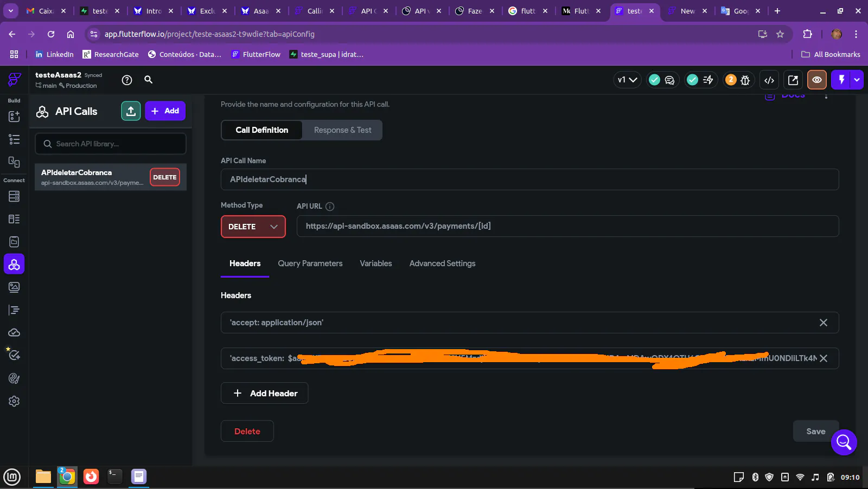Image resolution: width=868 pixels, height=489 pixels.
Task: Select the Headers tab
Action: pos(245,263)
